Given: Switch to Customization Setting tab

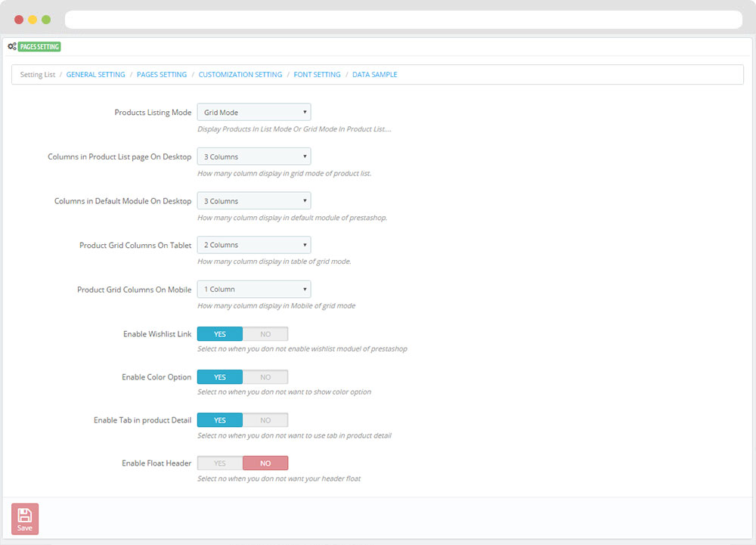Looking at the screenshot, I should pyautogui.click(x=240, y=75).
